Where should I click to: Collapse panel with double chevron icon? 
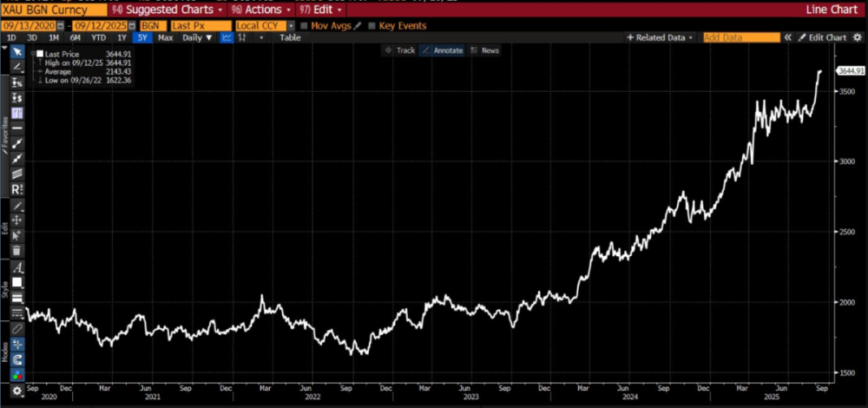pyautogui.click(x=788, y=38)
